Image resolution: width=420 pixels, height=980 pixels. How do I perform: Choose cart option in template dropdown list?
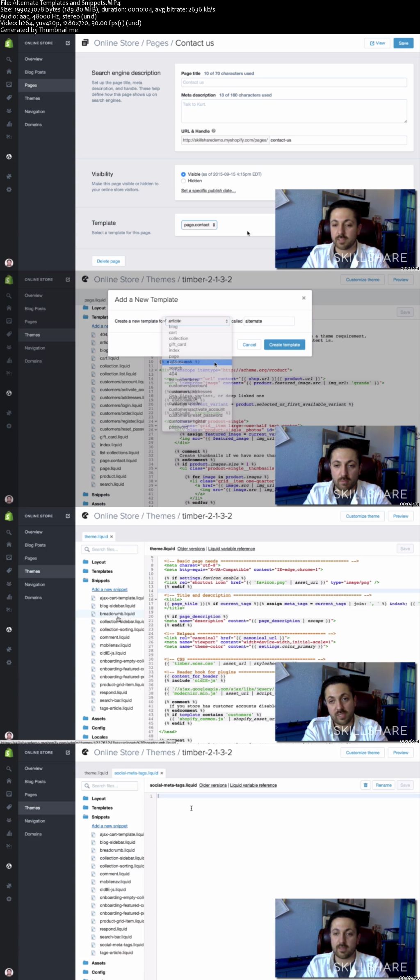pos(173,333)
